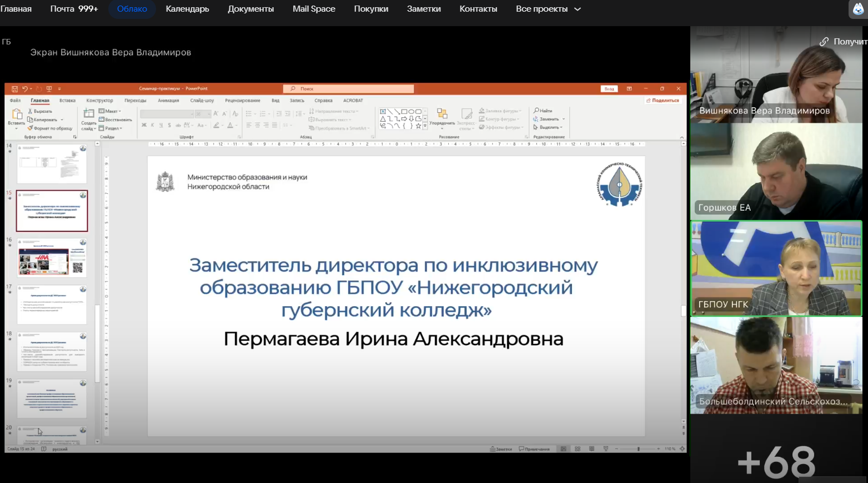Open the Вставка ribbon tab
This screenshot has height=483, width=868.
pos(67,101)
